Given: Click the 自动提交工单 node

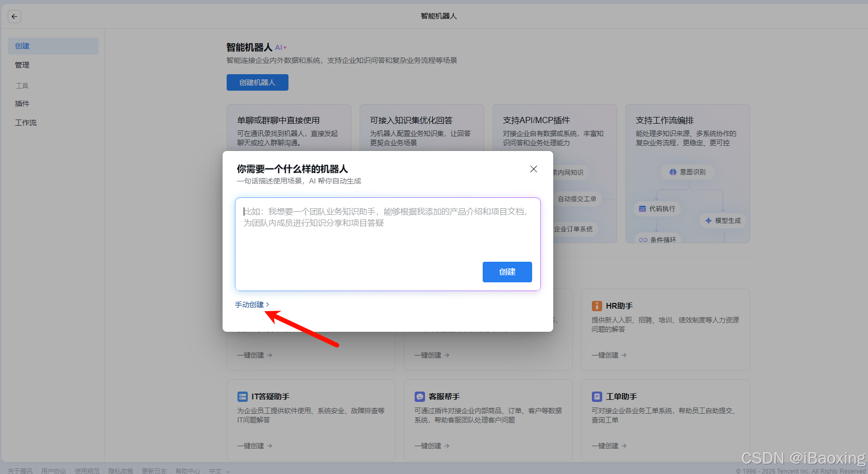Looking at the screenshot, I should 576,199.
